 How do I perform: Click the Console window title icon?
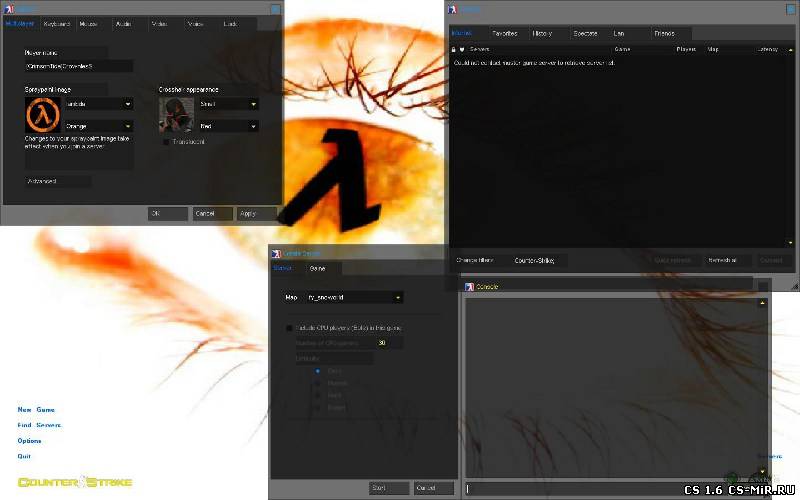pos(469,287)
